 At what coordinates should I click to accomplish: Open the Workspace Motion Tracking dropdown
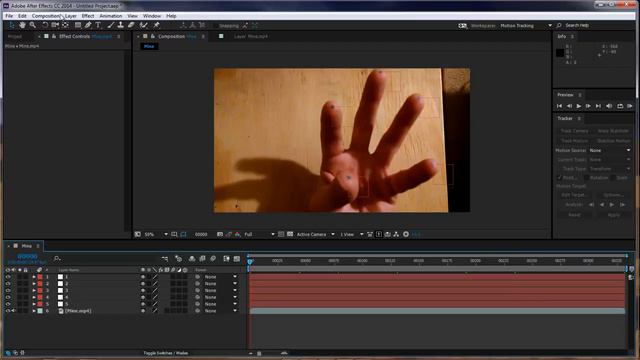pos(526,26)
